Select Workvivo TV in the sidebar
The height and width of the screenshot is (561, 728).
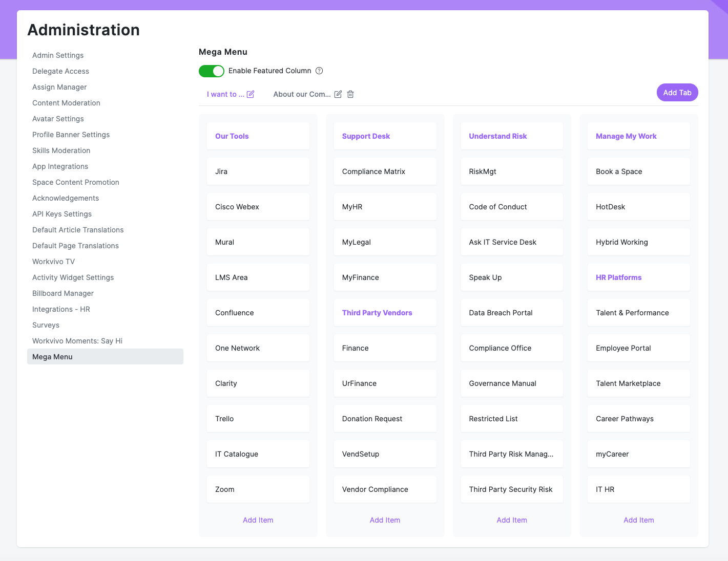point(53,262)
